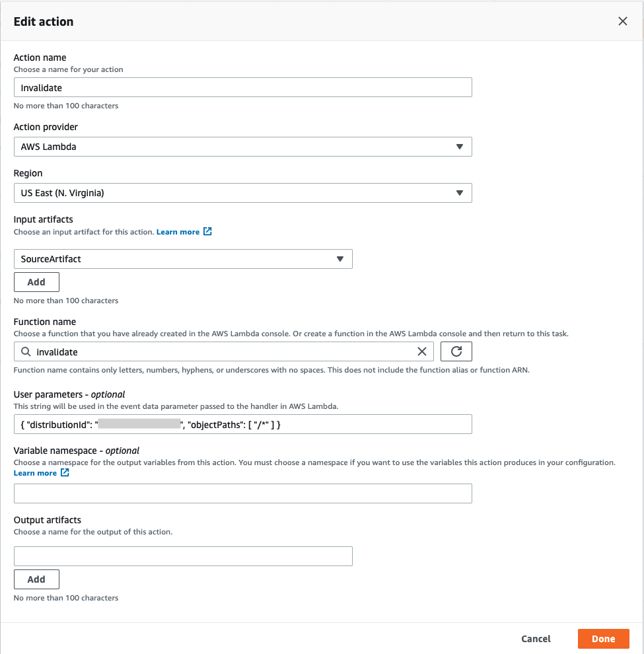Click the User parameters JSON input field
The width and height of the screenshot is (644, 654).
coord(243,424)
